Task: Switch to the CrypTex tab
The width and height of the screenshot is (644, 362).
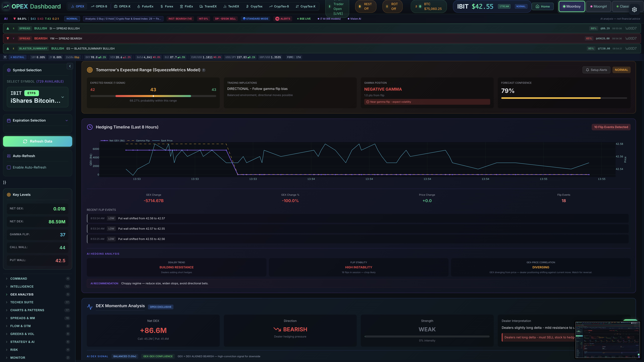Action: click(254, 7)
